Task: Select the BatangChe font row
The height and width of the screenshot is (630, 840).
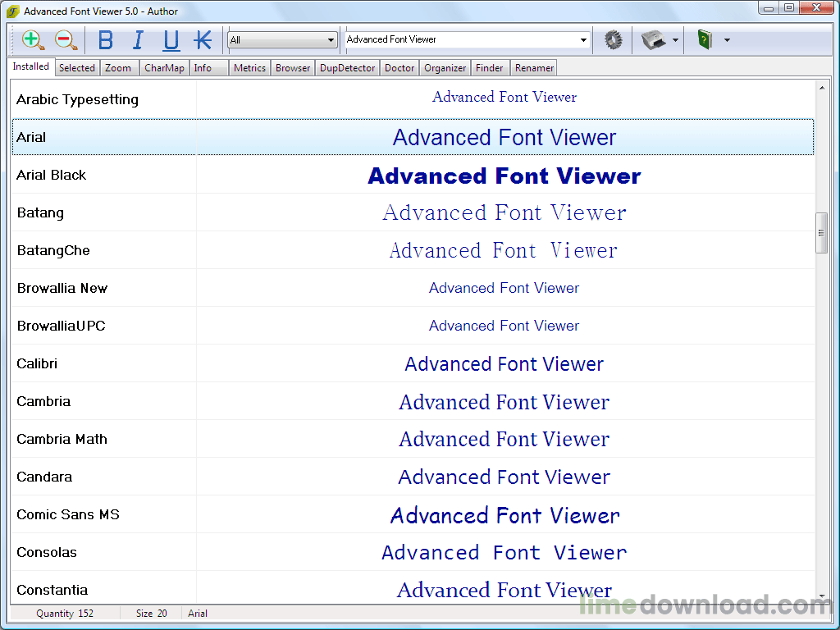Action: [413, 250]
